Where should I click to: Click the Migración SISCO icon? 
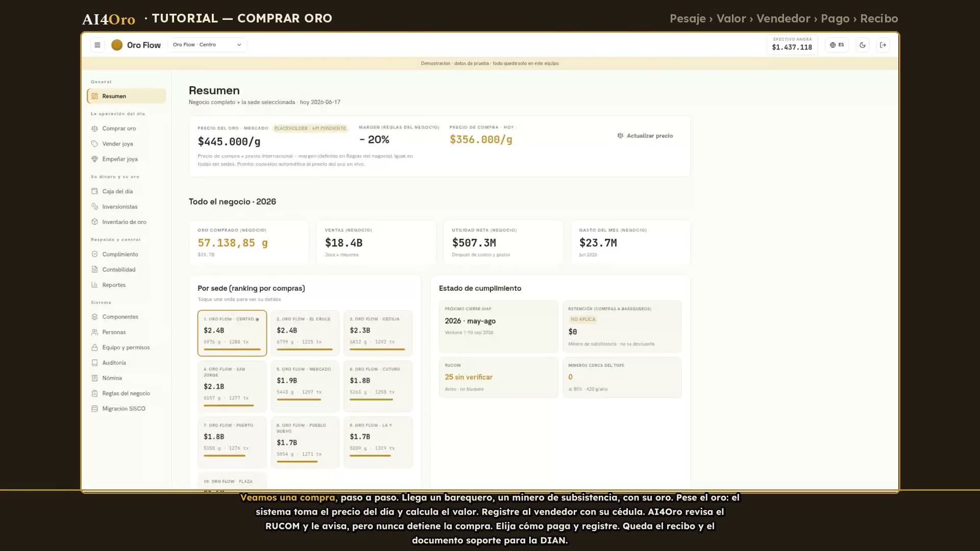pyautogui.click(x=94, y=409)
